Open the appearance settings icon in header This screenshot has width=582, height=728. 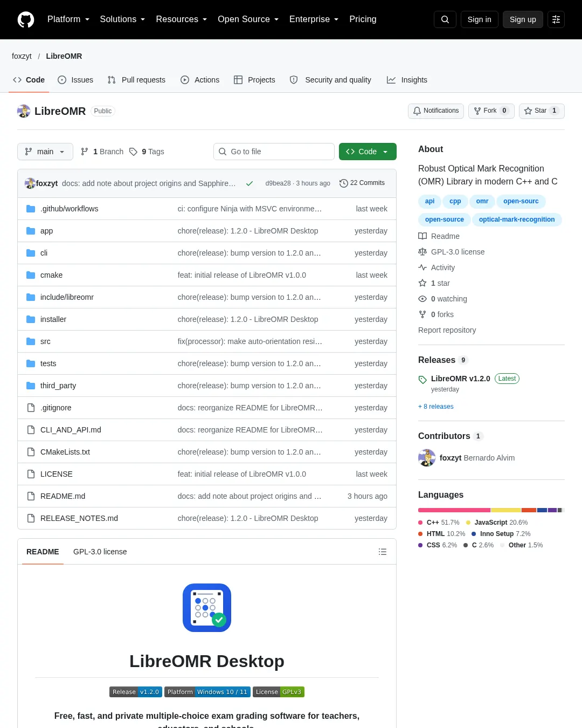[556, 19]
